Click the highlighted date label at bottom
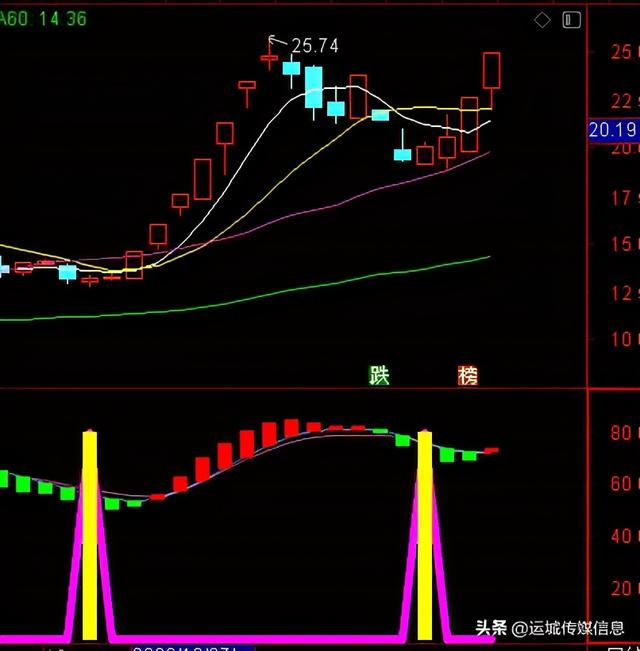This screenshot has width=640, height=651. coord(192,648)
